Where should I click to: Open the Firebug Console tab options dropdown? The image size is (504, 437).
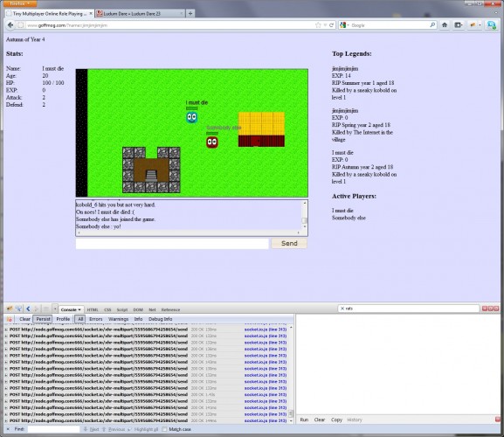[79, 309]
